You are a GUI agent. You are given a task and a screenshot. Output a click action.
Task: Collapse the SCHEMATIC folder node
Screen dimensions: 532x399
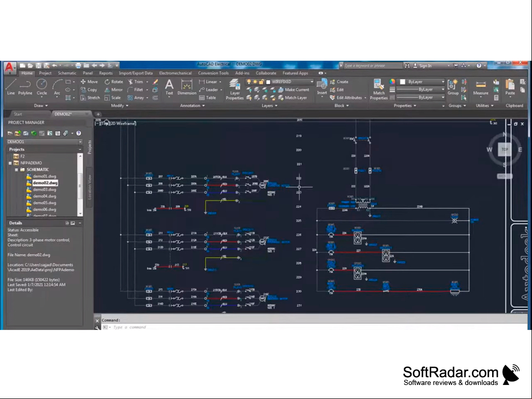[16, 170]
